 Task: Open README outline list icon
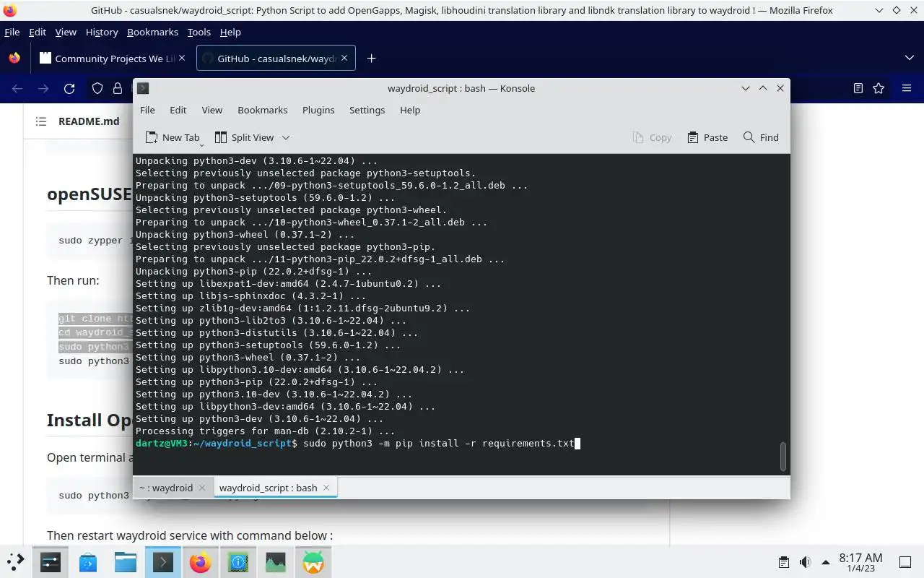pos(41,121)
